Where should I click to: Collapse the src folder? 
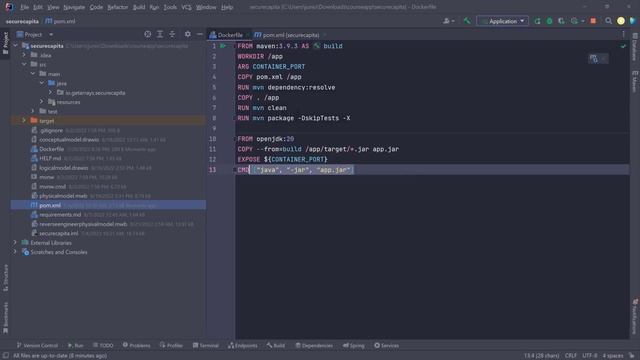[x=24, y=64]
